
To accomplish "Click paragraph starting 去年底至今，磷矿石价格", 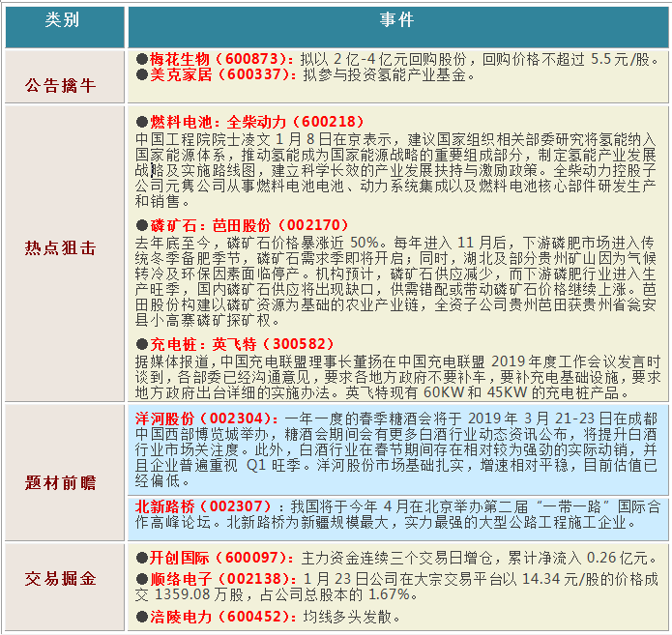I will 395,281.
